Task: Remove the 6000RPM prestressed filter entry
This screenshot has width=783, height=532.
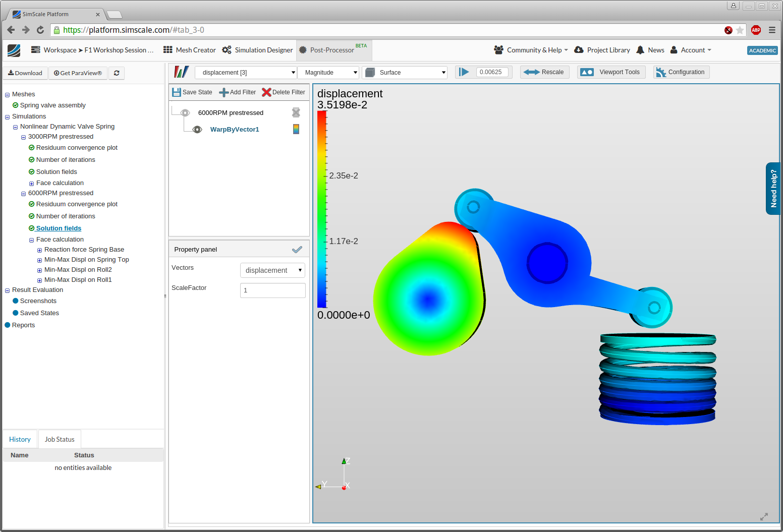Action: (x=296, y=112)
